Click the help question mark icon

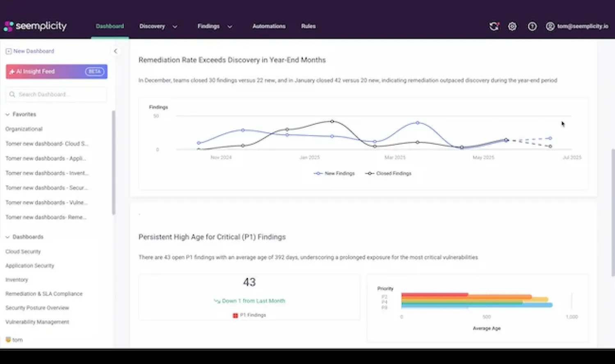click(532, 26)
